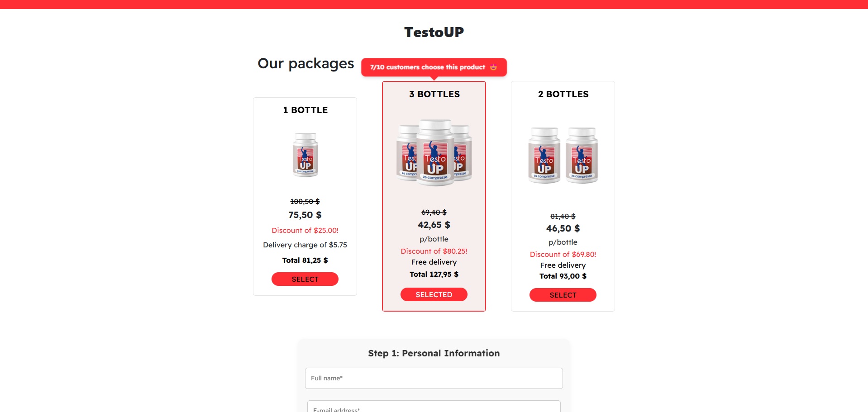Click the two bottles product image

coord(563,155)
